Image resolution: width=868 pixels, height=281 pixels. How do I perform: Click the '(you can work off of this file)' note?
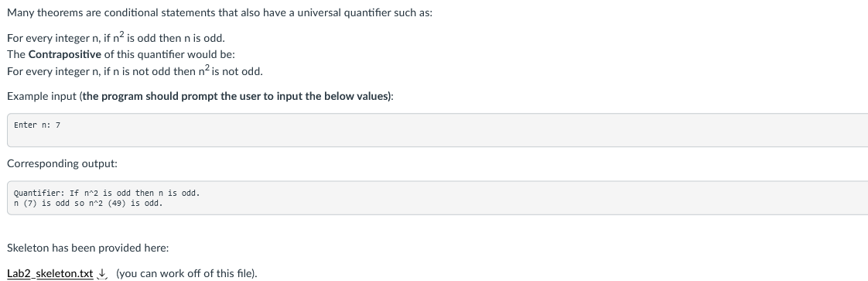186,273
